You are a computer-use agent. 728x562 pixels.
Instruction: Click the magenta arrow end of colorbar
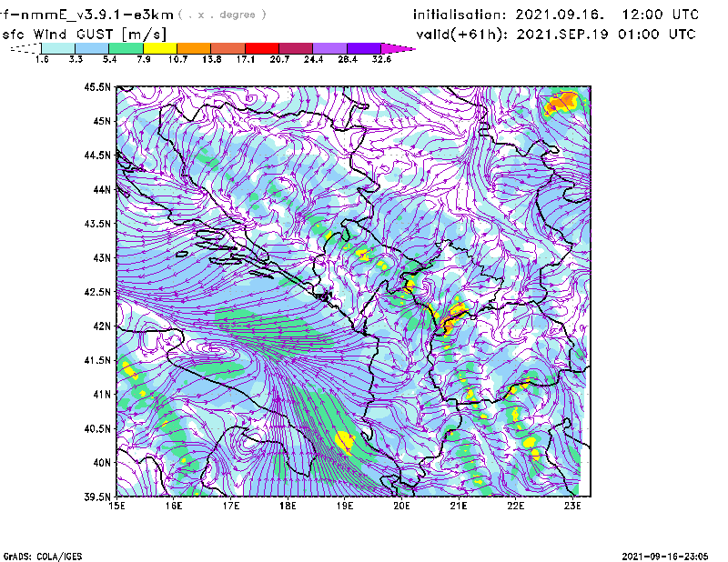(398, 48)
